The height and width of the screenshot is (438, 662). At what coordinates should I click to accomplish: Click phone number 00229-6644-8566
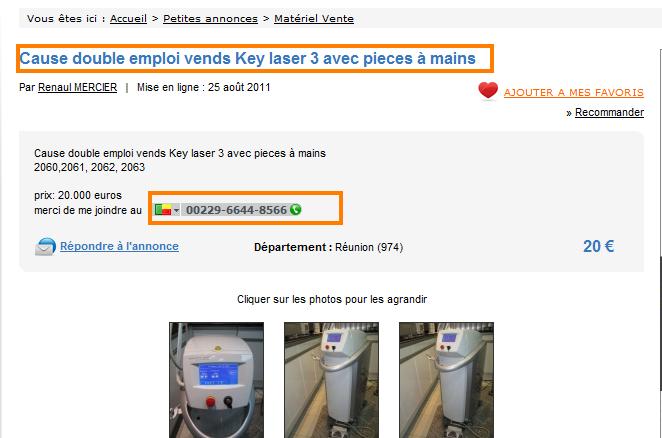pyautogui.click(x=236, y=210)
